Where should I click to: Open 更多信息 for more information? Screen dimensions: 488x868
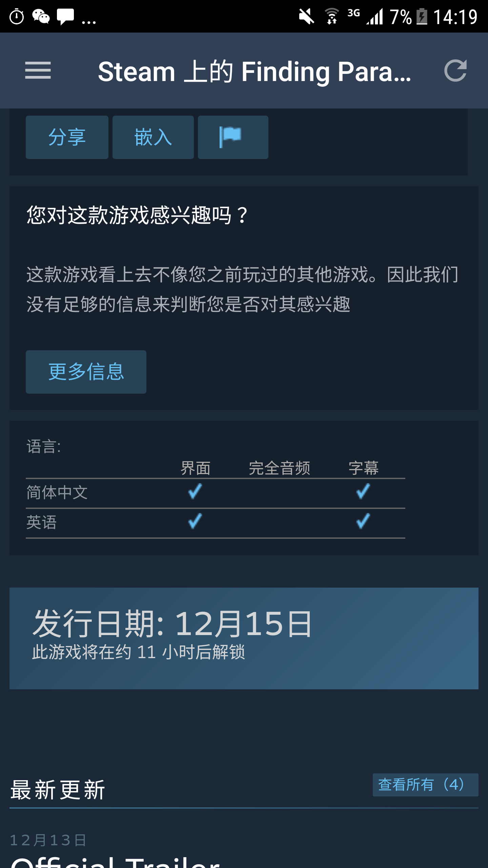86,372
